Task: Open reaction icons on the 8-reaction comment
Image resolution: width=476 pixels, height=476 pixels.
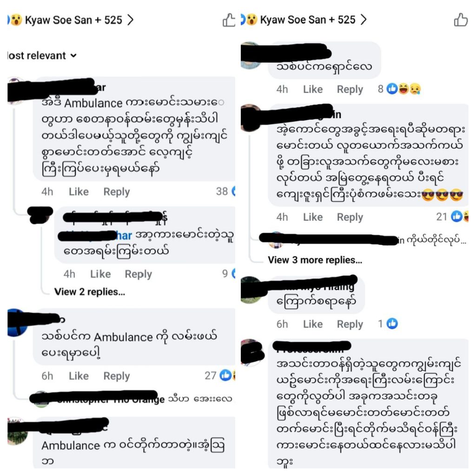Action: 404,89
